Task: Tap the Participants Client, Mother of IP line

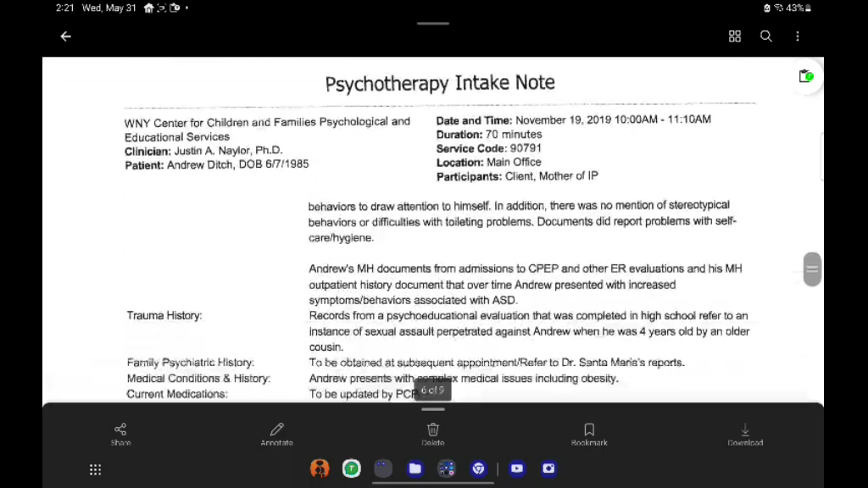Action: (x=517, y=176)
